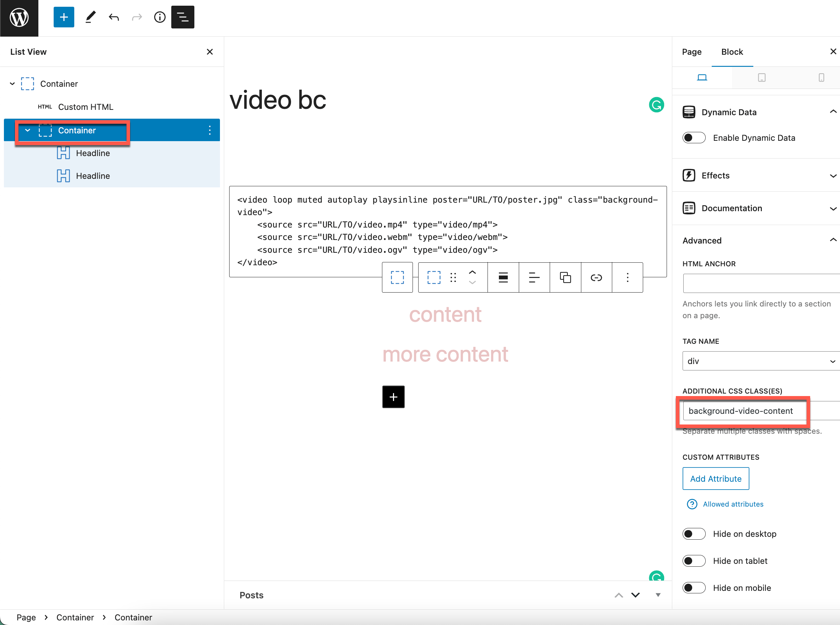Image resolution: width=840 pixels, height=625 pixels.
Task: Click the Additional CSS Classes field
Action: click(x=761, y=411)
